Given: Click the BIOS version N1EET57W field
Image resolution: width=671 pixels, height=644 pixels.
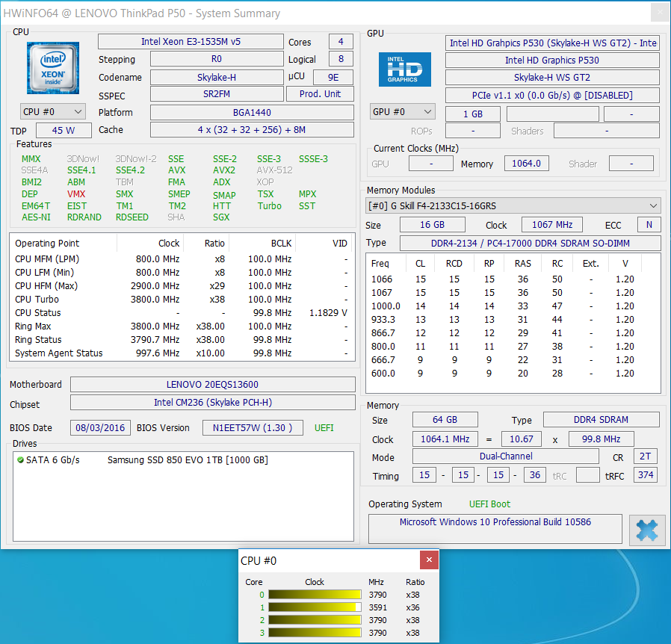Looking at the screenshot, I should click(253, 427).
